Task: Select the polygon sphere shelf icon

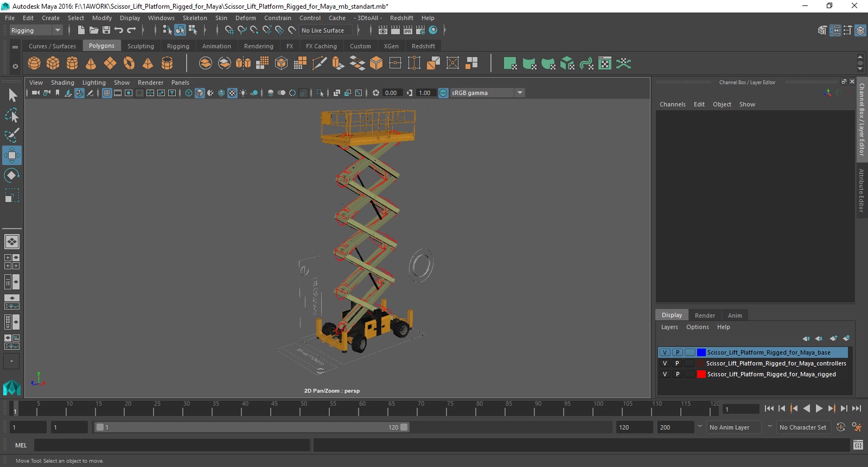Action: [x=34, y=64]
